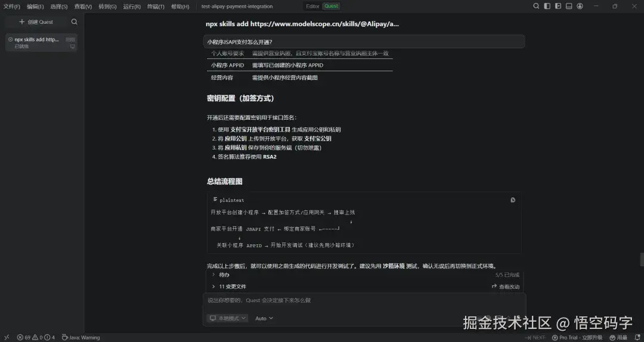Open the notifications bell in status bar
Viewport: 644px width, 342px height.
click(x=637, y=337)
